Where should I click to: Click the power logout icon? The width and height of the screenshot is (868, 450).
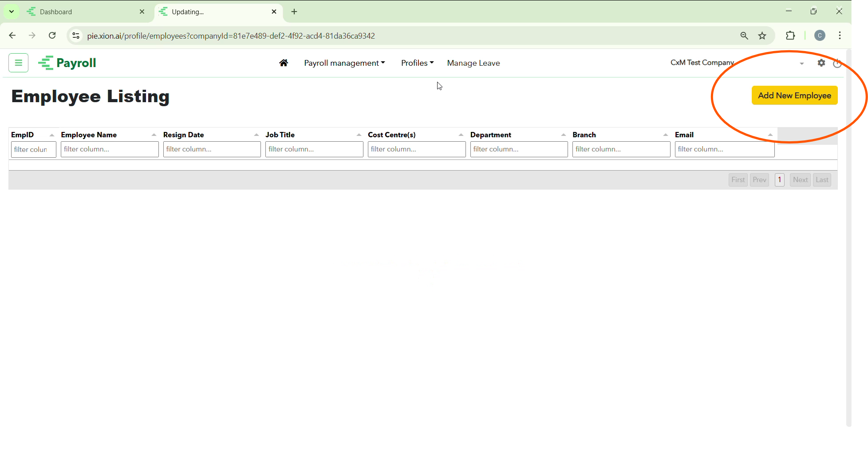point(837,64)
